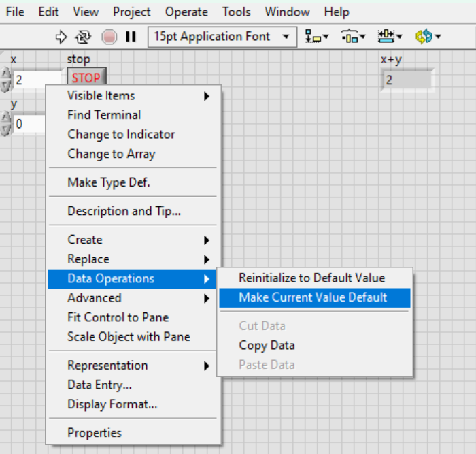The image size is (476, 454).
Task: Open the Resize Objects tool
Action: (x=390, y=37)
